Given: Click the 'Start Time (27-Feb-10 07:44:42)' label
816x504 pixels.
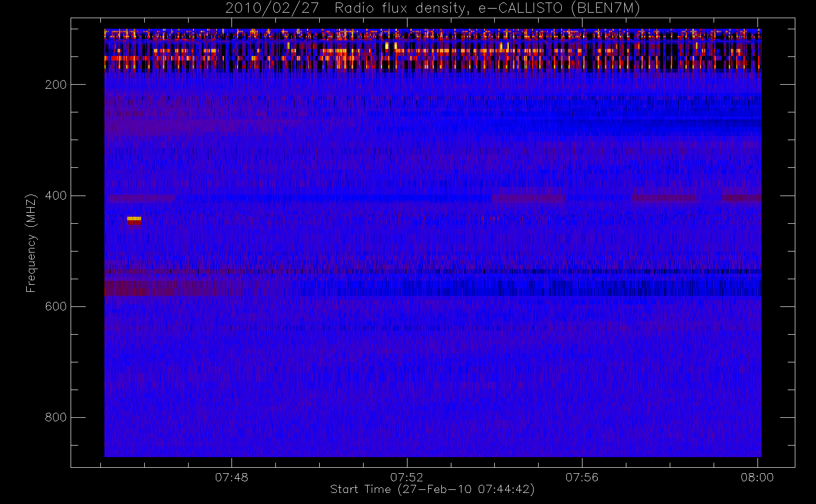Looking at the screenshot, I should pyautogui.click(x=432, y=489).
